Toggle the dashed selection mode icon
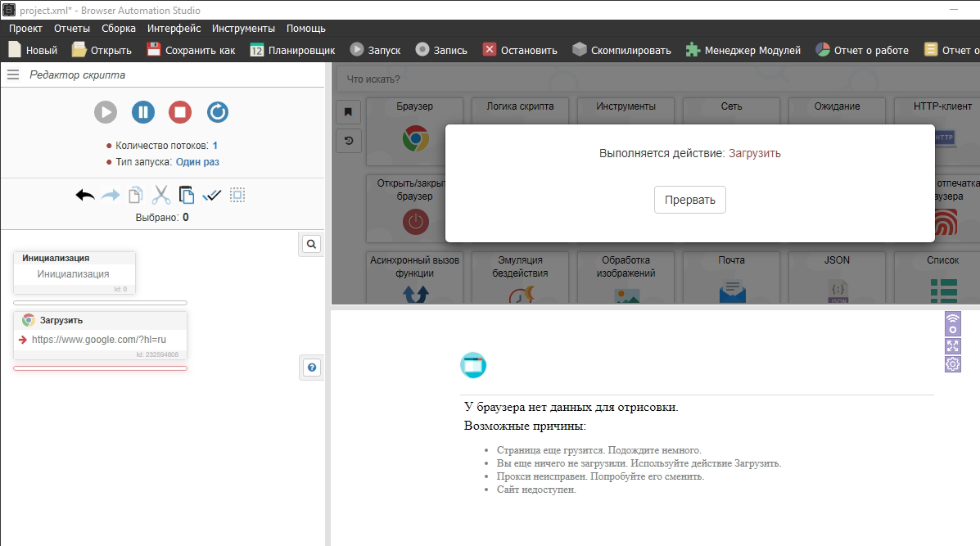980x546 pixels. [x=237, y=195]
